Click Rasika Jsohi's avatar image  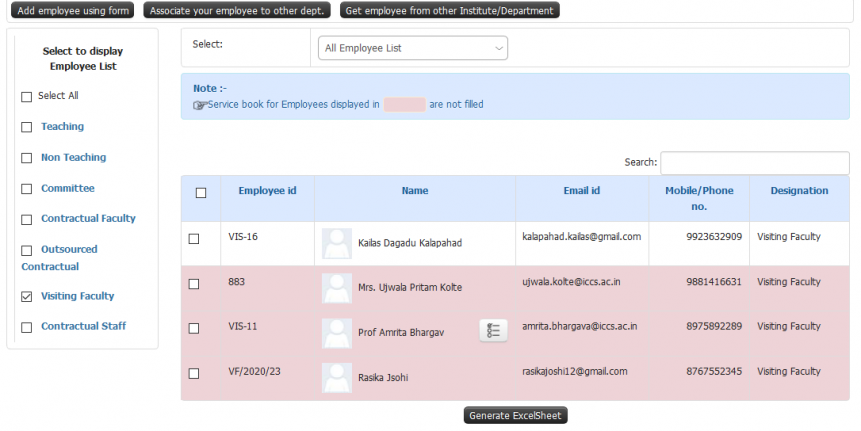[337, 378]
